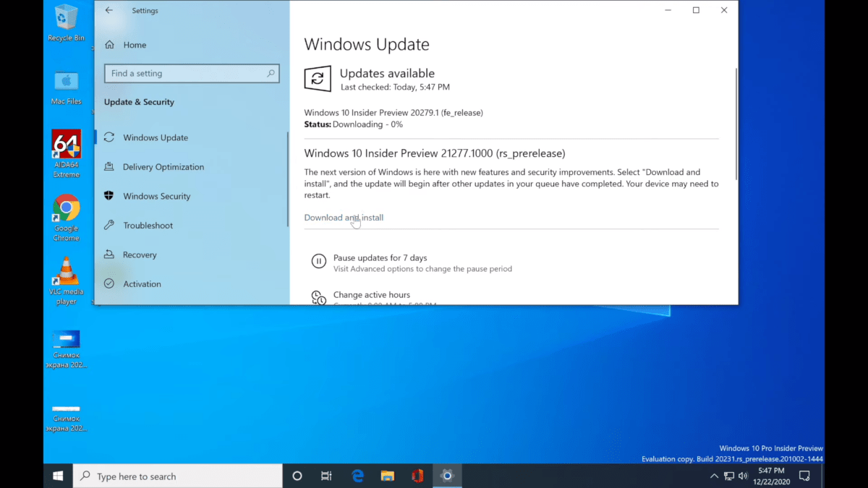Click the Settings back arrow
The height and width of the screenshot is (488, 868).
[109, 10]
